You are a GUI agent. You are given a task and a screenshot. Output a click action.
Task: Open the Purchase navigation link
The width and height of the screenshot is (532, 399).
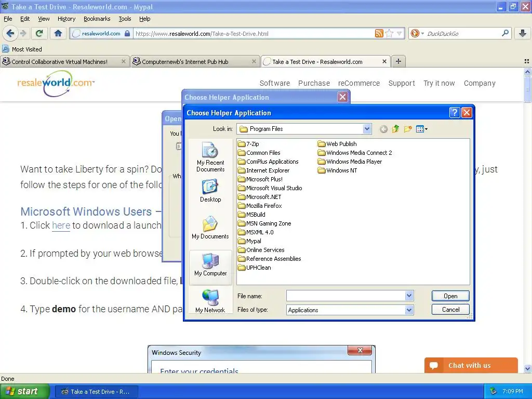pyautogui.click(x=314, y=83)
